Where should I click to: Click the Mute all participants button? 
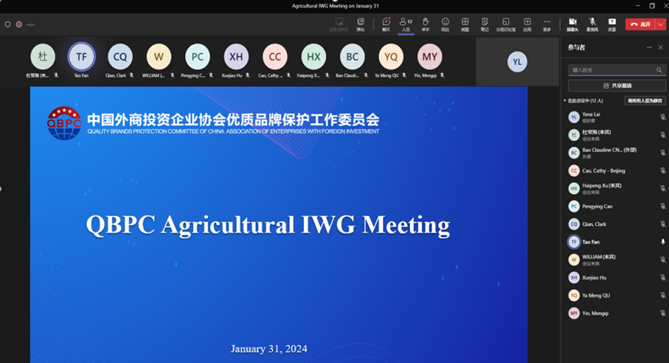[645, 101]
